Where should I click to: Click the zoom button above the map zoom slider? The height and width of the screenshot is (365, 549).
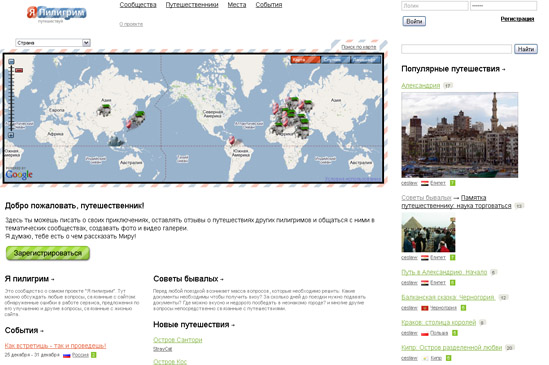(x=11, y=62)
